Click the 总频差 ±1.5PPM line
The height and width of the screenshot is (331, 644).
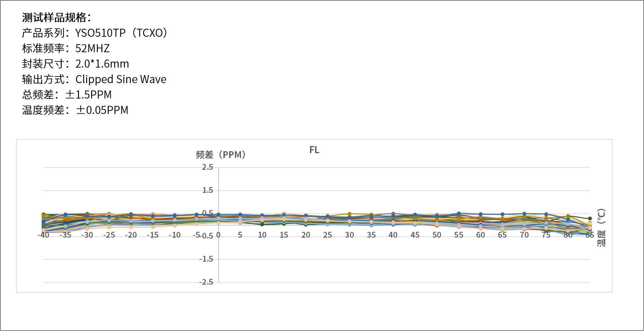67,95
